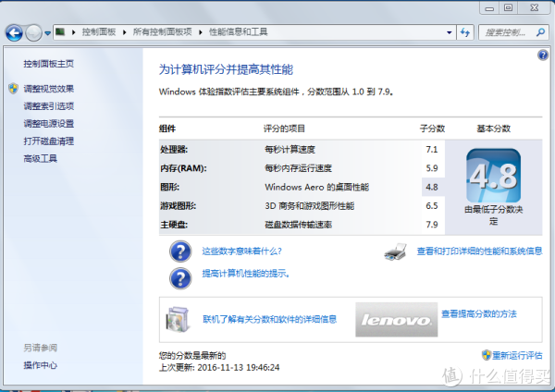Select the 游戏图形 row label
Viewport: 555px width, 392px height.
coord(178,206)
